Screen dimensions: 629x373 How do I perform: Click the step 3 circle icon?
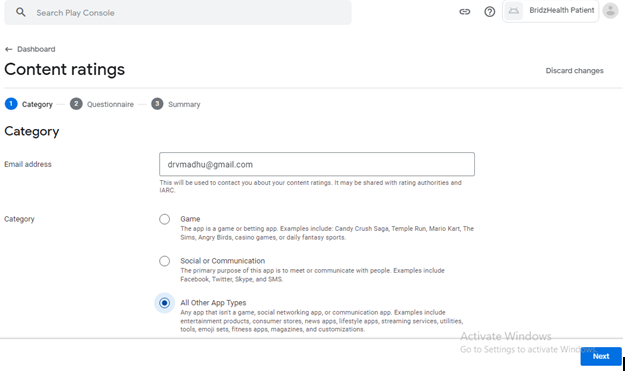click(x=157, y=104)
